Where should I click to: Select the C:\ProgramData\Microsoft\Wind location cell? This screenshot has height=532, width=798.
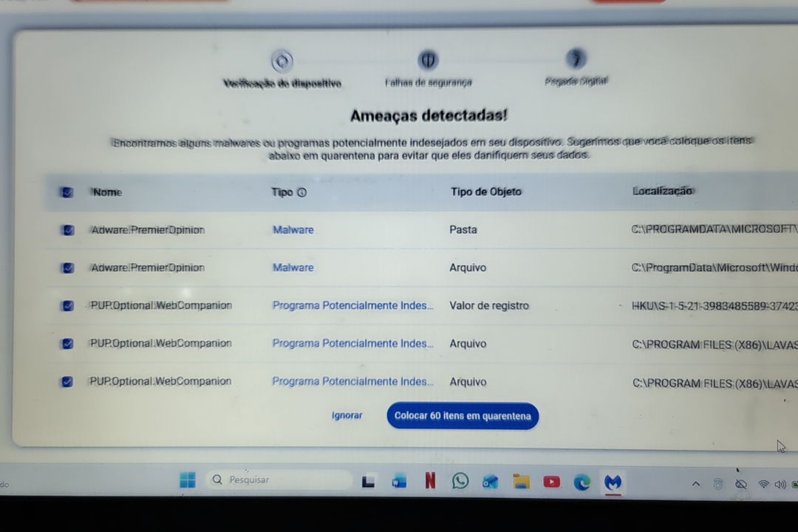tap(715, 267)
